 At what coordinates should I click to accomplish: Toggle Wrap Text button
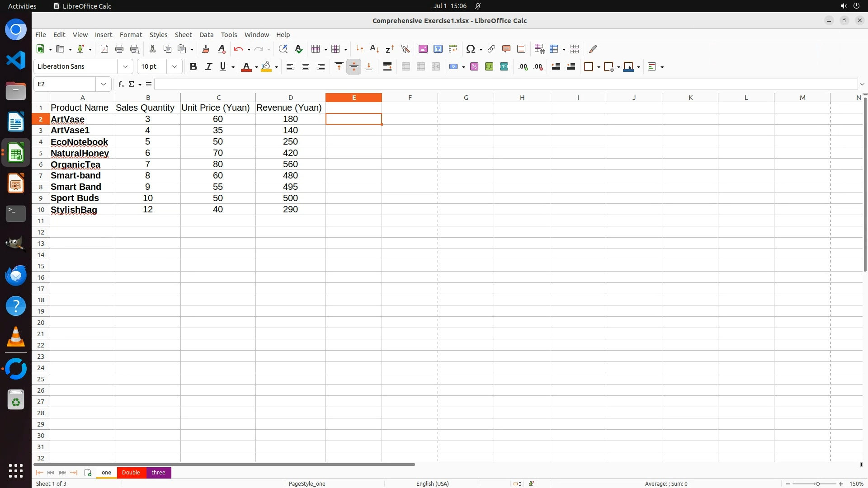pos(387,66)
